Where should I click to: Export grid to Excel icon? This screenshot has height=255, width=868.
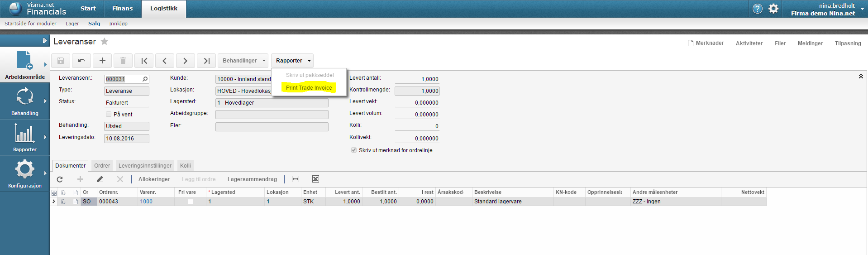(315, 179)
